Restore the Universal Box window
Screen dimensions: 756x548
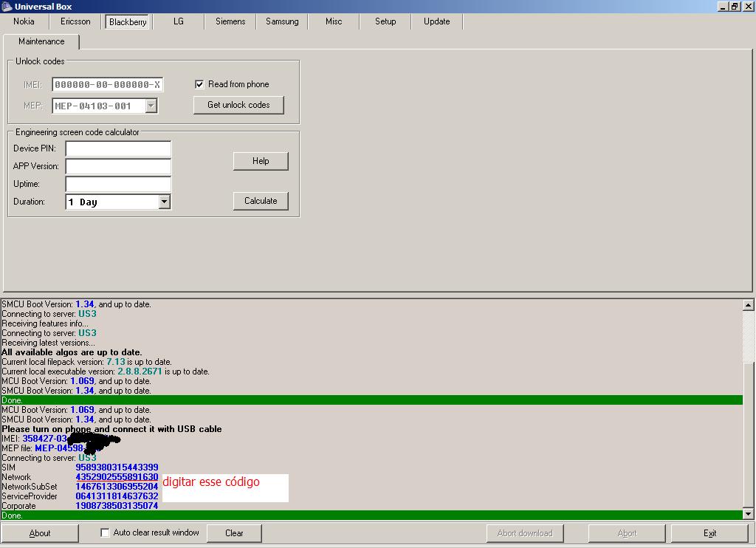[735, 6]
